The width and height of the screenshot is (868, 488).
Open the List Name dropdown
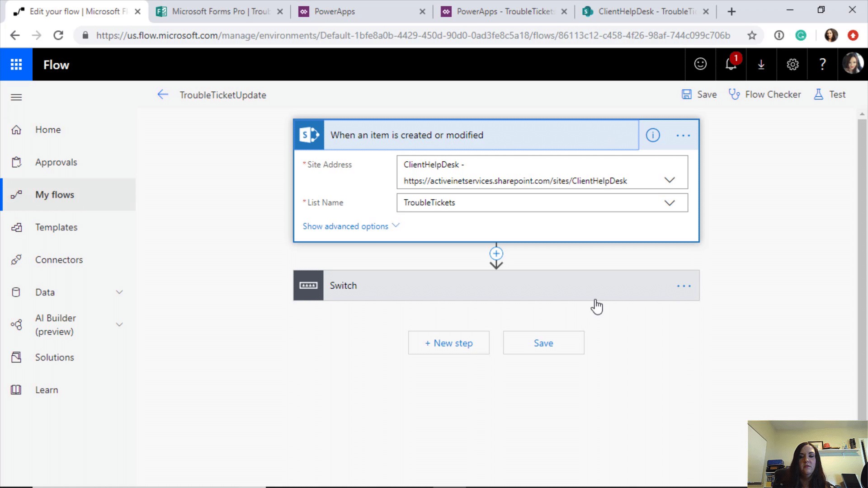point(670,203)
